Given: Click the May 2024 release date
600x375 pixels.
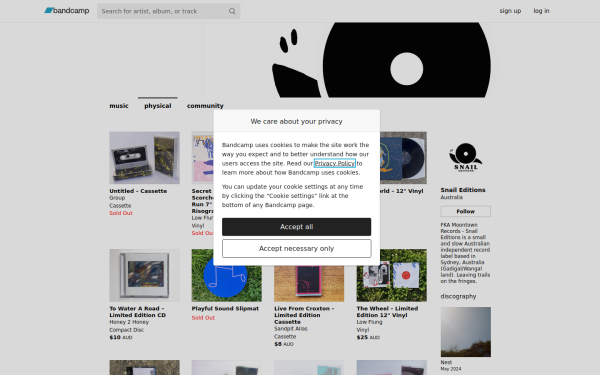Looking at the screenshot, I should tap(451, 369).
